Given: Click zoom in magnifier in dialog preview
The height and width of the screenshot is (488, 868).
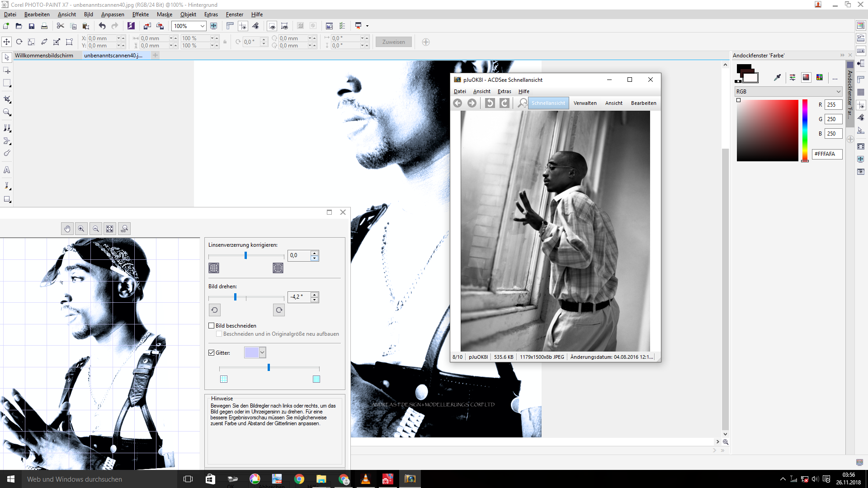Looking at the screenshot, I should point(81,229).
